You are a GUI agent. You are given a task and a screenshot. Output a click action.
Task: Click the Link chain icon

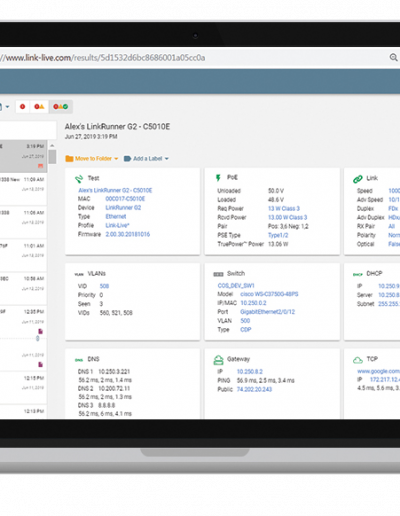pyautogui.click(x=358, y=179)
